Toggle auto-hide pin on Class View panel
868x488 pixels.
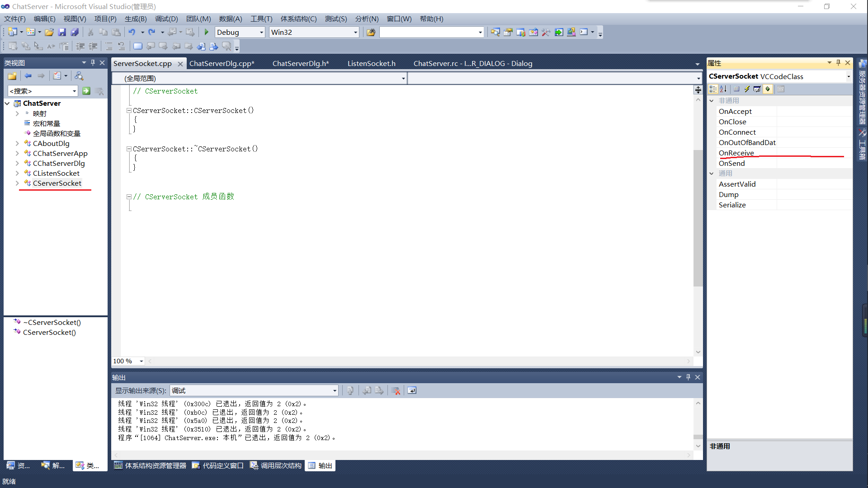click(93, 63)
